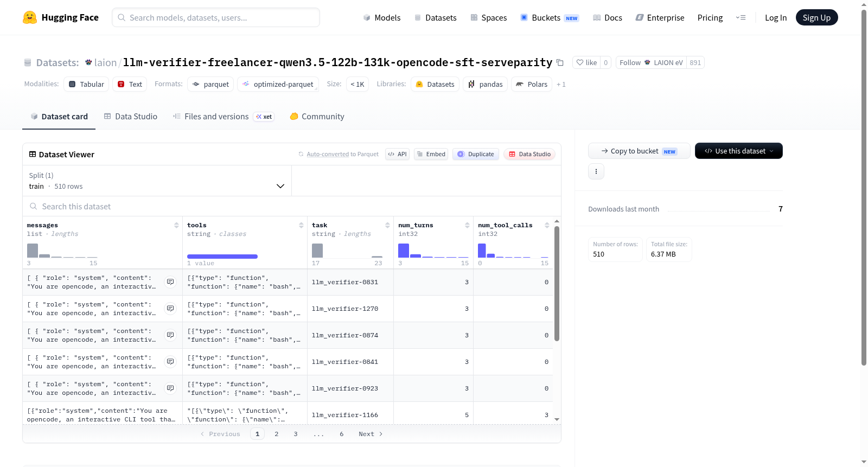This screenshot has height=467, width=868.
Task: Click the search magnifier icon in dataset search
Action: 34,207
